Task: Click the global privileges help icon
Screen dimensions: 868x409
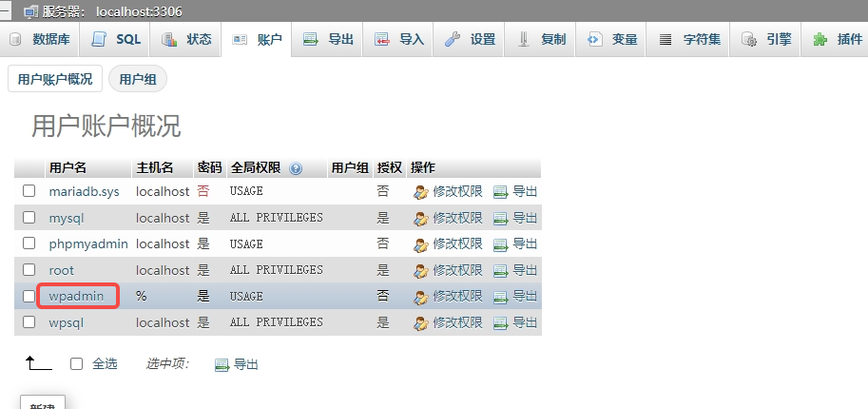Action: tap(296, 168)
